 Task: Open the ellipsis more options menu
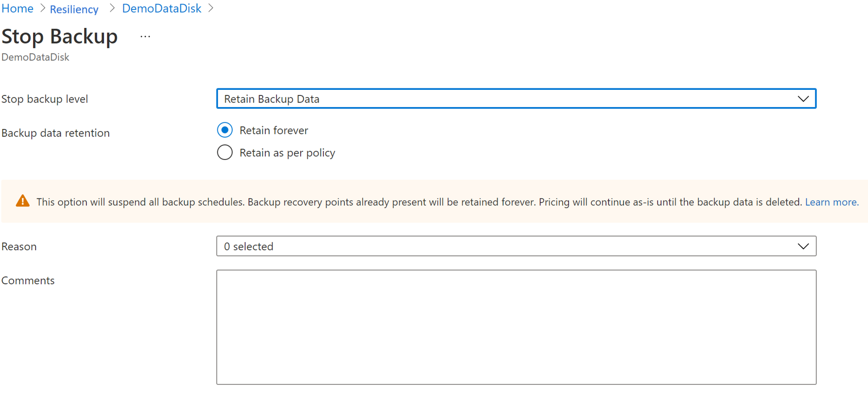145,37
